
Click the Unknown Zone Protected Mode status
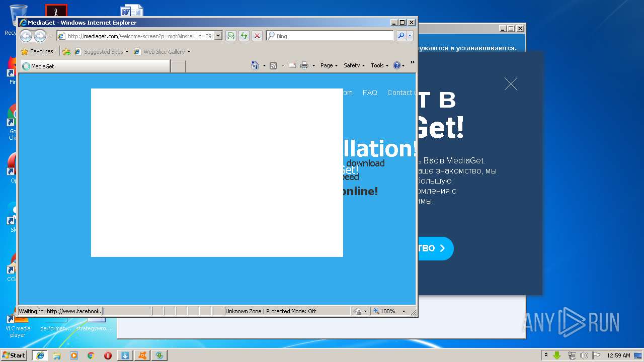287,311
